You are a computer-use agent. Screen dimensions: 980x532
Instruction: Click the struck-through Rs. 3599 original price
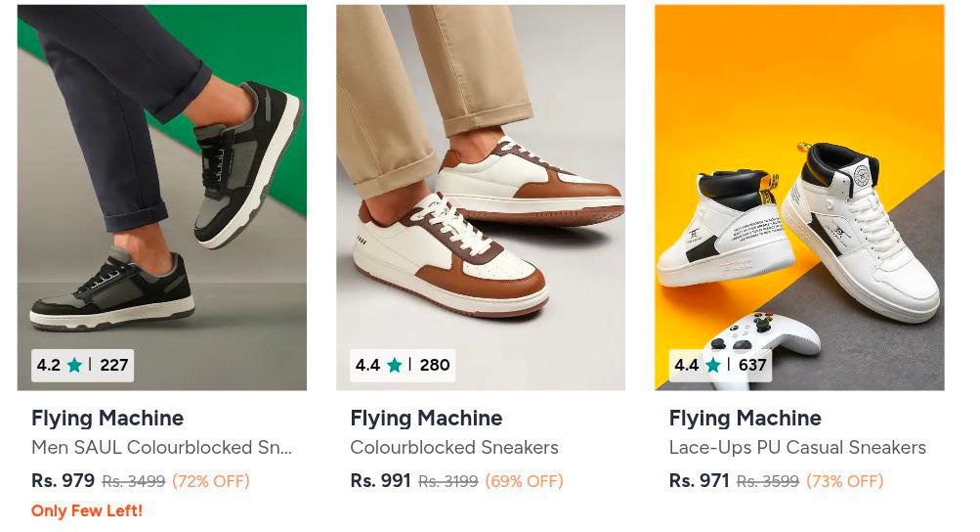(x=768, y=481)
